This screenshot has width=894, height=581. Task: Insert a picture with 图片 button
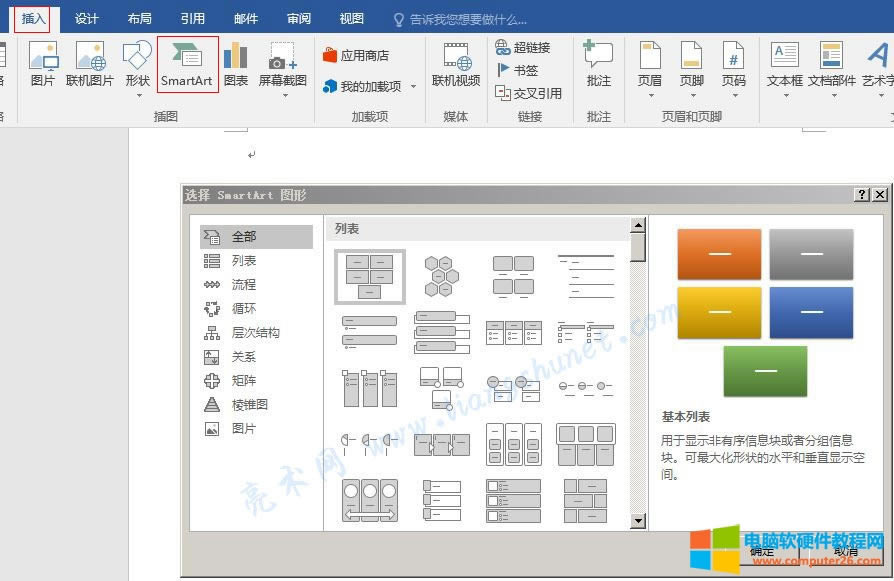(x=43, y=65)
